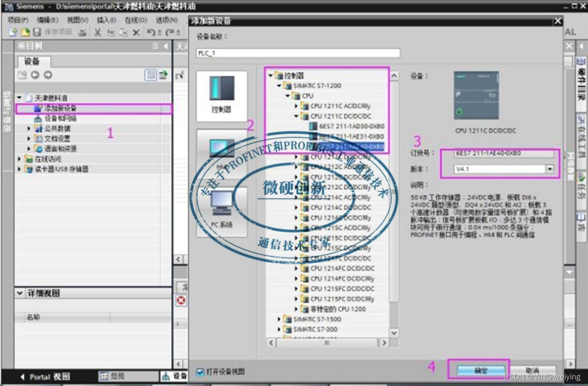
Task: Click the forward arrow in project tree toolbar
Action: [x=48, y=75]
